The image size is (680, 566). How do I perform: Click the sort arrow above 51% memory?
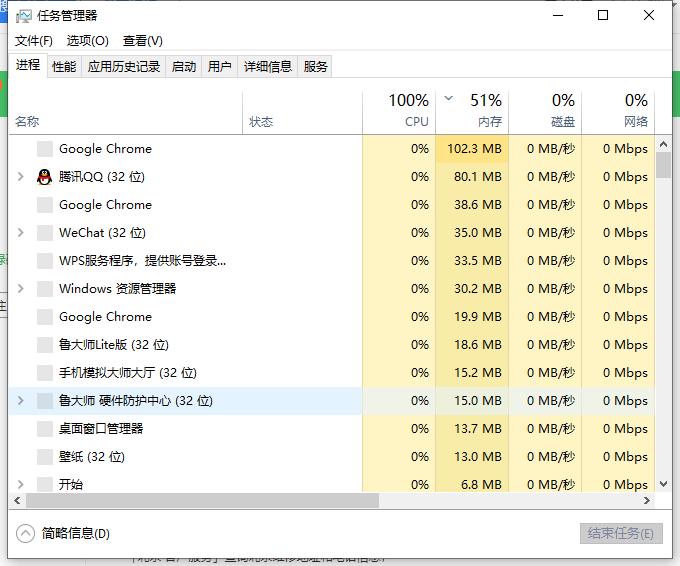tap(449, 98)
